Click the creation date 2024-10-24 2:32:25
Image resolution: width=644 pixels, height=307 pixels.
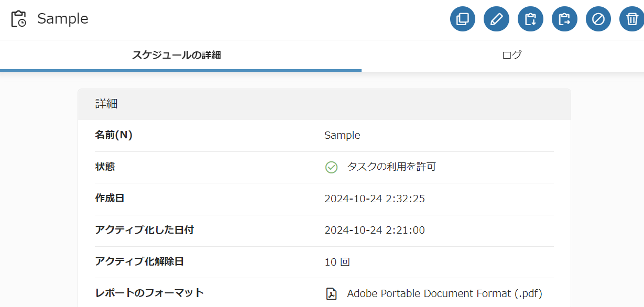pos(375,199)
